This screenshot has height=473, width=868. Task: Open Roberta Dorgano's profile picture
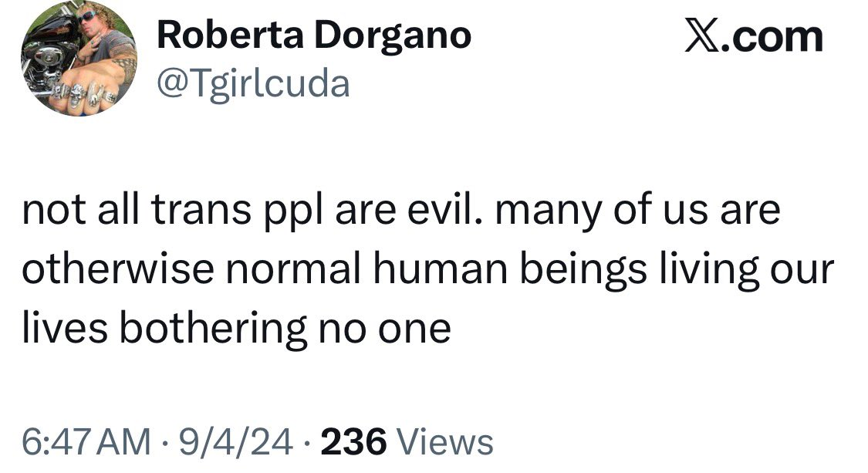(79, 59)
